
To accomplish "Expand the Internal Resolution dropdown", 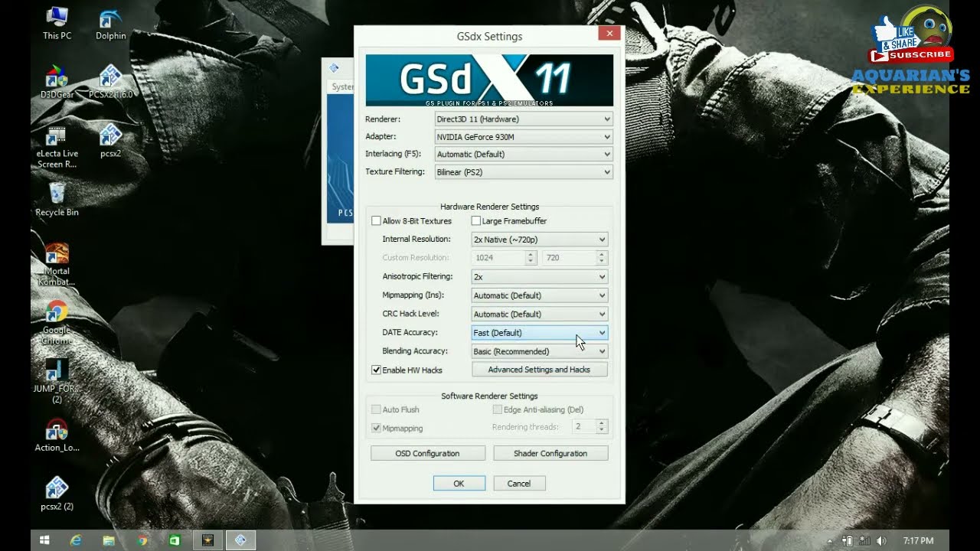I will 540,240.
